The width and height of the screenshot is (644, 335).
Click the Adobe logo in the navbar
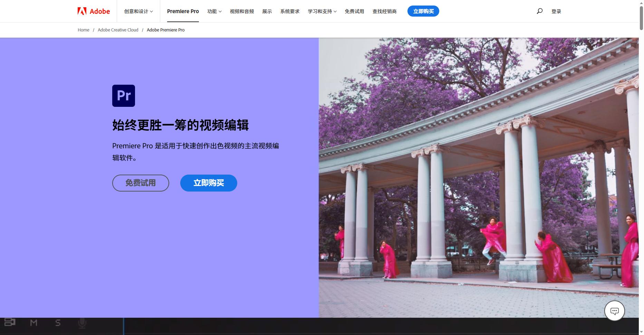pos(94,11)
